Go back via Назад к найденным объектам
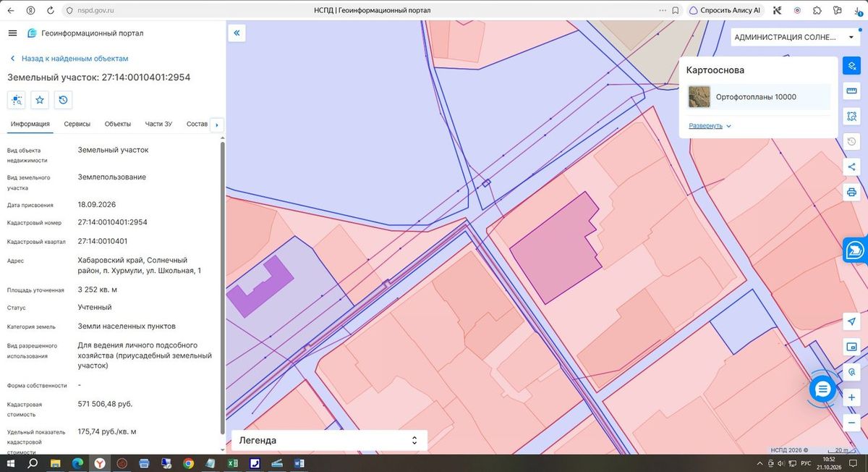 69,58
